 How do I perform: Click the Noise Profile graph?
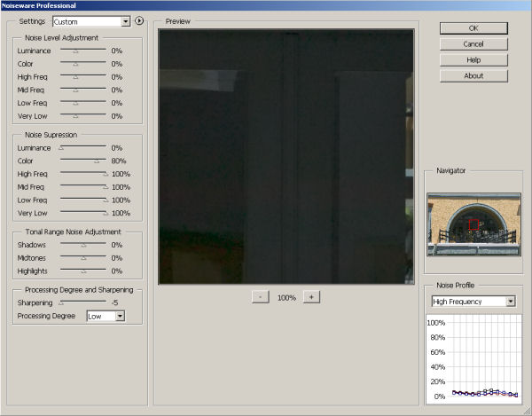click(x=473, y=359)
